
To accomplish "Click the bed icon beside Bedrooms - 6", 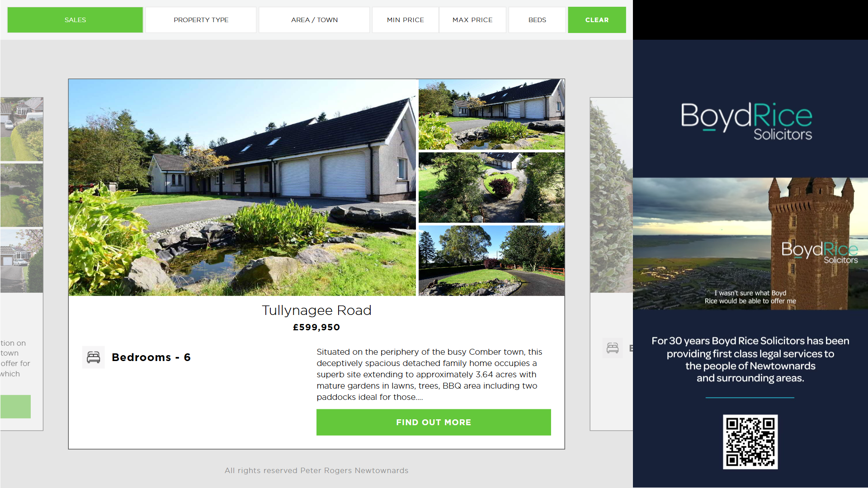I will point(94,357).
